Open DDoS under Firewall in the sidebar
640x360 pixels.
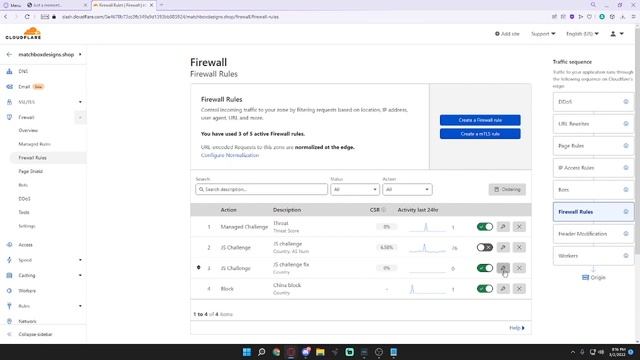[24, 199]
